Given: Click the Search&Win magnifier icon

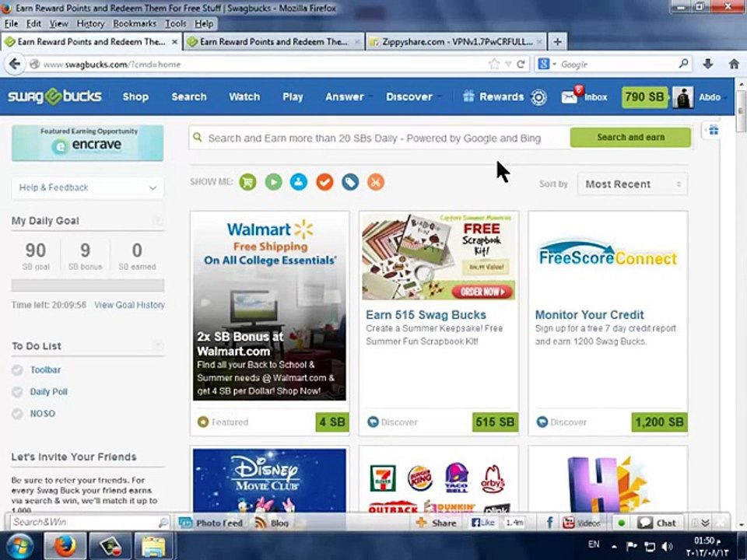Looking at the screenshot, I should pyautogui.click(x=163, y=523).
